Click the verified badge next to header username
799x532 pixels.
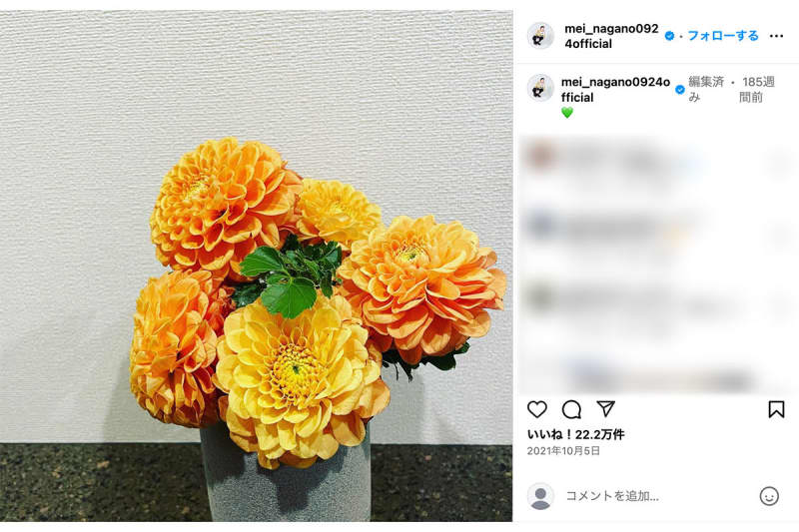pyautogui.click(x=669, y=36)
